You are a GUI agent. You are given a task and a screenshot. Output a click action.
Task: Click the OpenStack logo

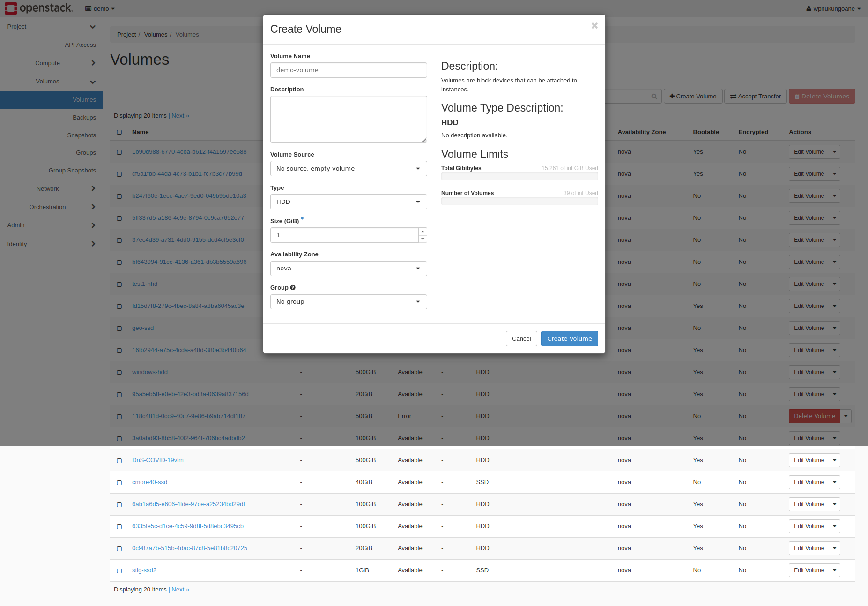(x=39, y=8)
